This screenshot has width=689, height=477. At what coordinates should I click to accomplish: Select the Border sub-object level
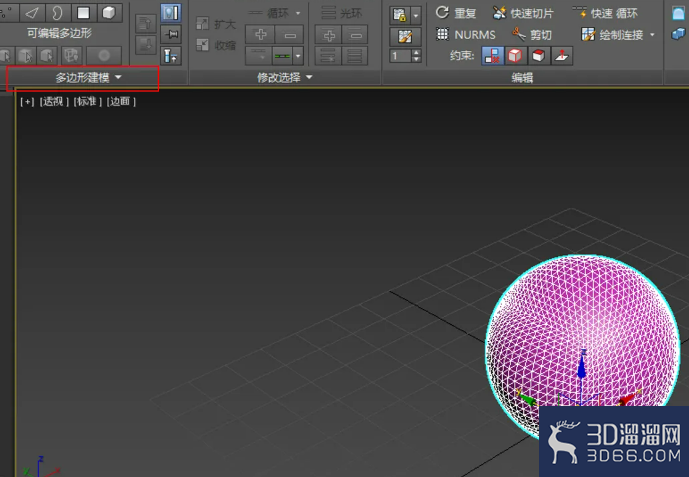pos(57,13)
